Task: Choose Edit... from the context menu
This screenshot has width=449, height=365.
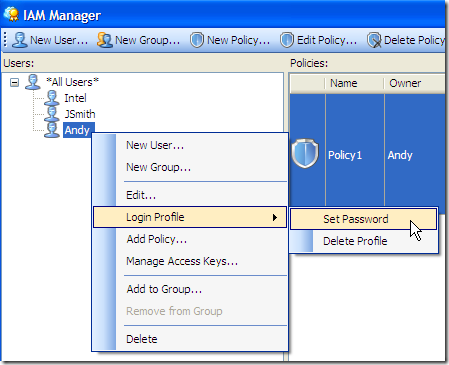Action: [x=190, y=195]
